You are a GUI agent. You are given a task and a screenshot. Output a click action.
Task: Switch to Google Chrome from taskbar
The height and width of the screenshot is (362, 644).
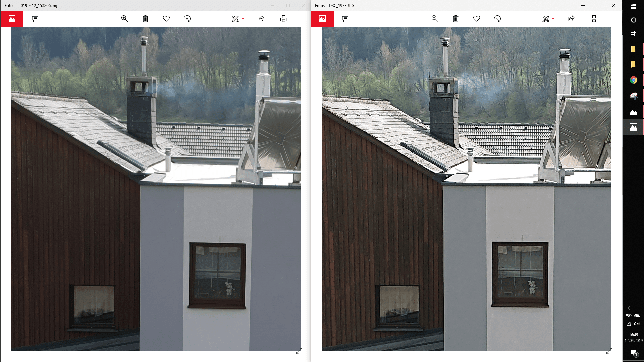[633, 80]
